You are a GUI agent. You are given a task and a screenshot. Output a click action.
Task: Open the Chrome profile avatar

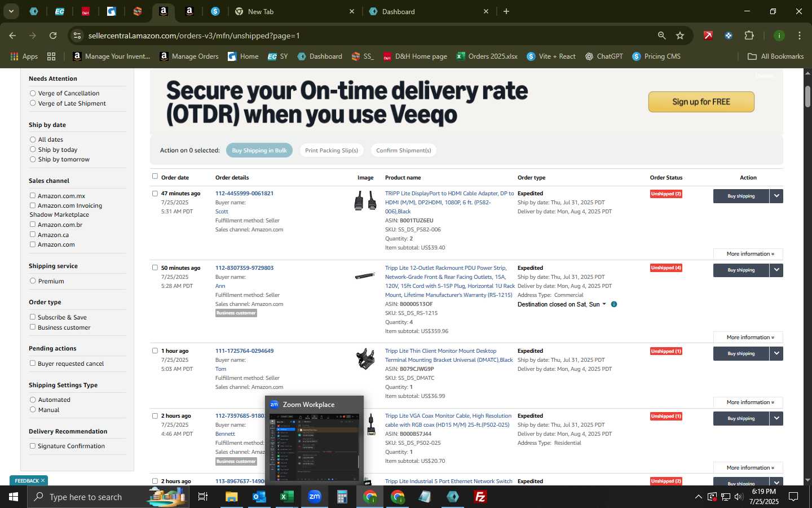tap(779, 36)
